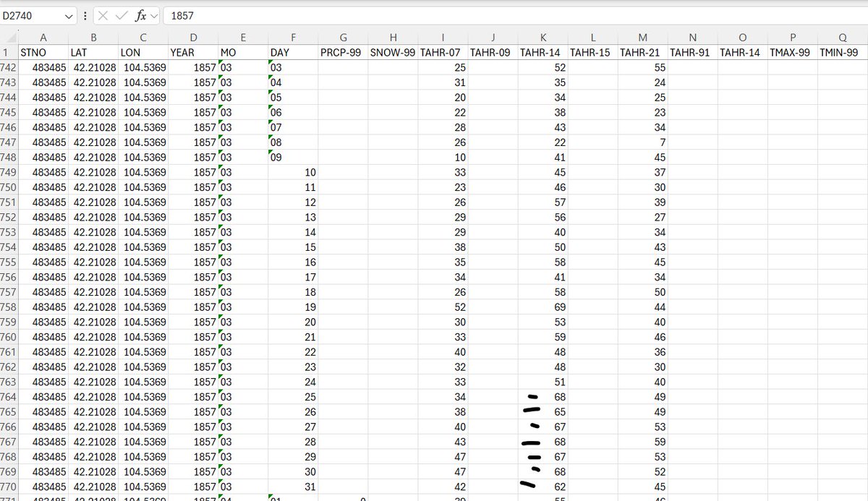The height and width of the screenshot is (501, 868).
Task: Select value 69 in column K
Action: coord(542,307)
